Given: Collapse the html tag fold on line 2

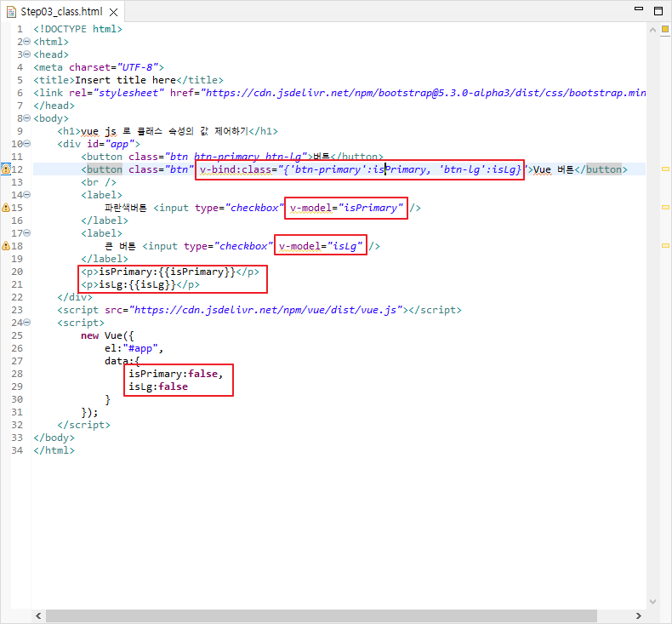Looking at the screenshot, I should pyautogui.click(x=27, y=42).
